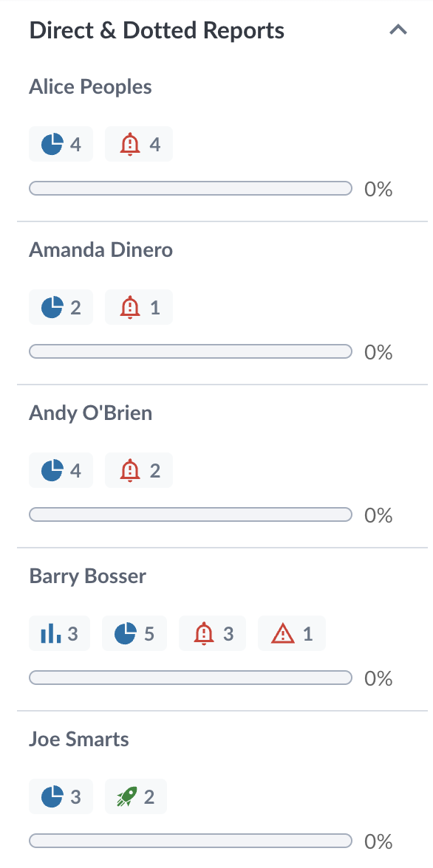Click Alice Peoples' red bell alert badge
Viewport: 433px width, 868px height.
tap(139, 145)
